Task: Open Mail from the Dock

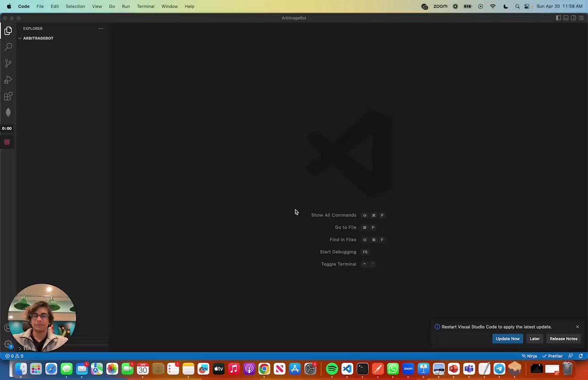Action: point(82,369)
